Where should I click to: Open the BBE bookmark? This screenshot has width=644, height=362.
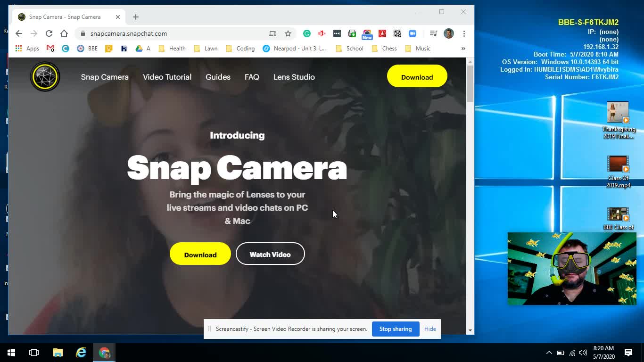(x=87, y=48)
